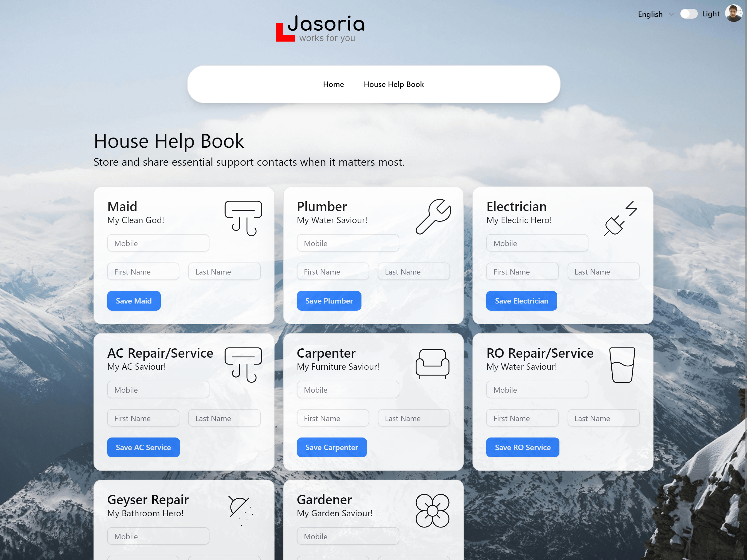Focus the Maid First Name field

pos(143,272)
